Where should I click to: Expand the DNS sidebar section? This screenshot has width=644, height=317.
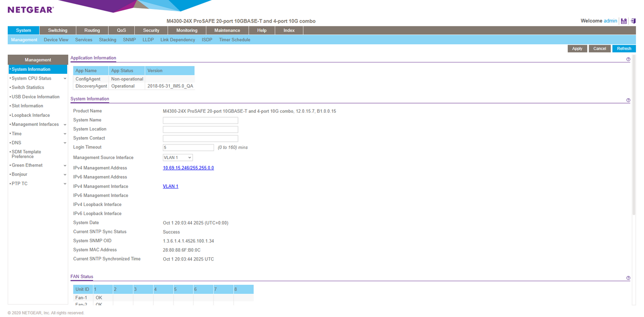65,143
